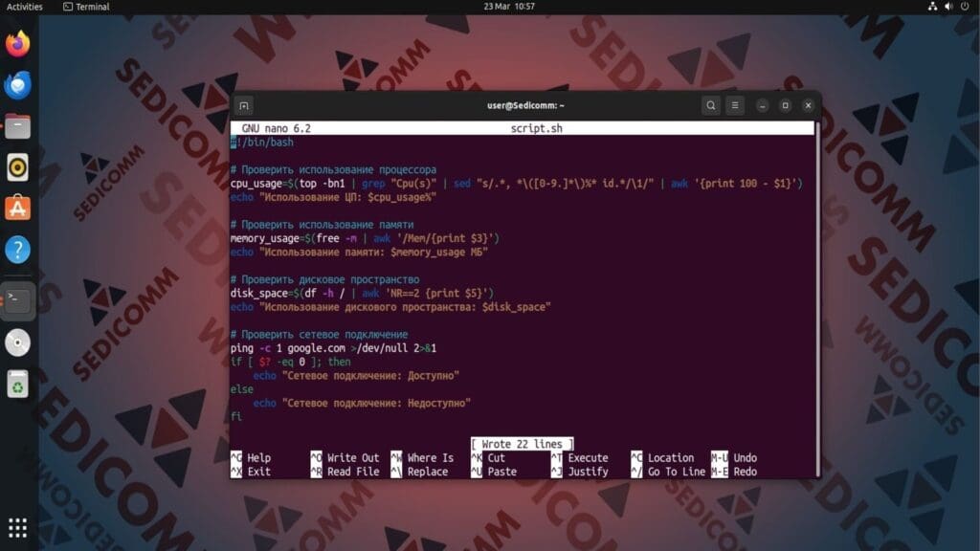Select the Terminal icon in the dock
Screen dimensions: 980x551
point(17,298)
